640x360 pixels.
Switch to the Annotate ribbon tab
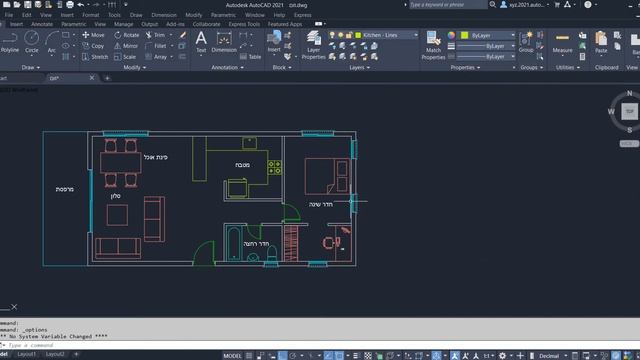point(42,24)
